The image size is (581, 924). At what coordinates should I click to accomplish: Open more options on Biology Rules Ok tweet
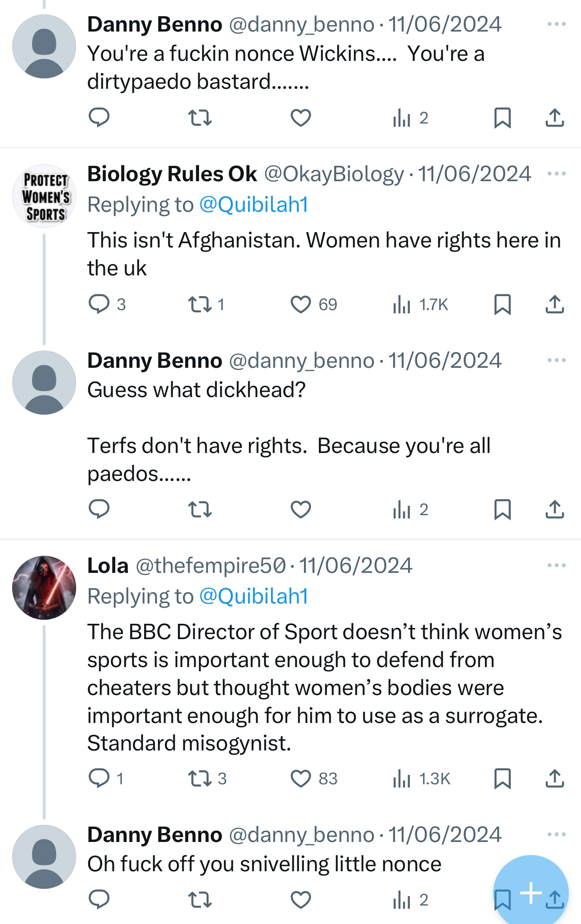pyautogui.click(x=556, y=174)
